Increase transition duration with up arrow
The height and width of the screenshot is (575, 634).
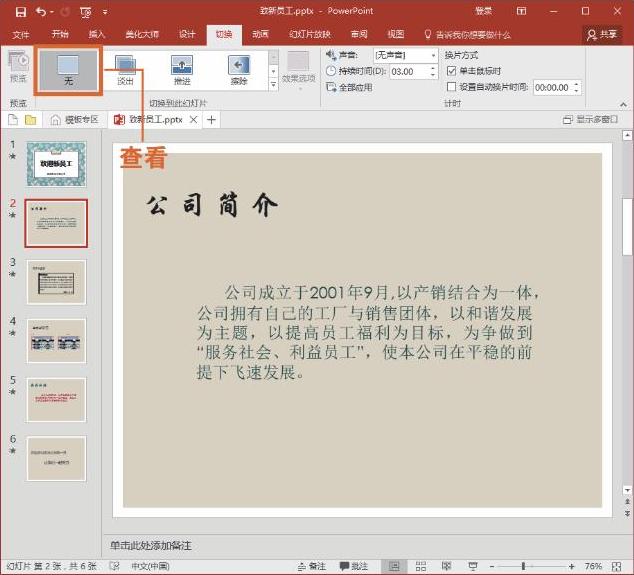(x=433, y=69)
